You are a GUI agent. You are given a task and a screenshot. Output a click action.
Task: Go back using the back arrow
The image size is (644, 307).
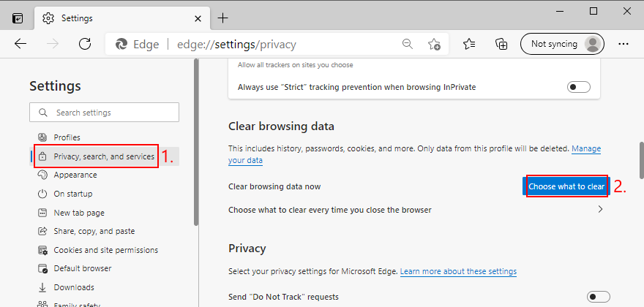(20, 44)
